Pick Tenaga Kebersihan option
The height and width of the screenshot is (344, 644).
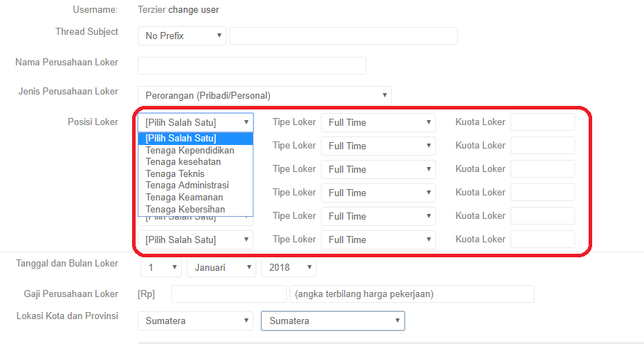coord(185,209)
